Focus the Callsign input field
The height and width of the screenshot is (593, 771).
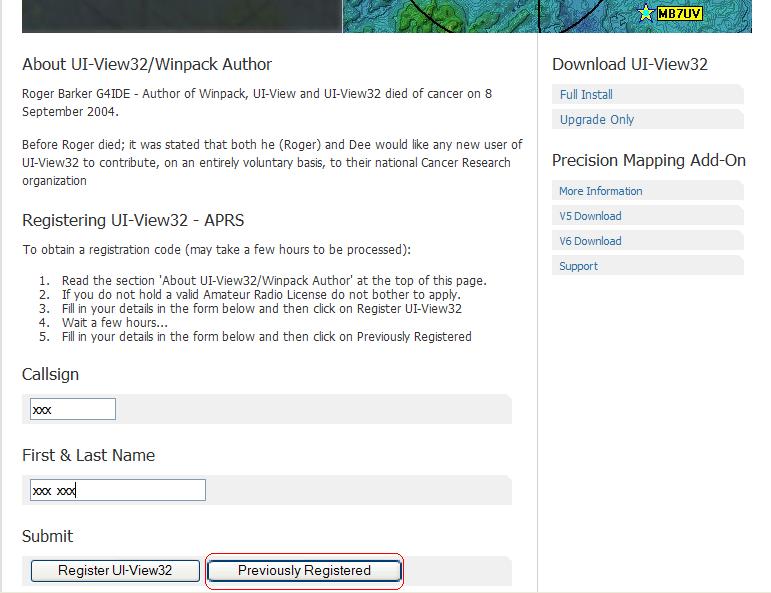pos(73,409)
